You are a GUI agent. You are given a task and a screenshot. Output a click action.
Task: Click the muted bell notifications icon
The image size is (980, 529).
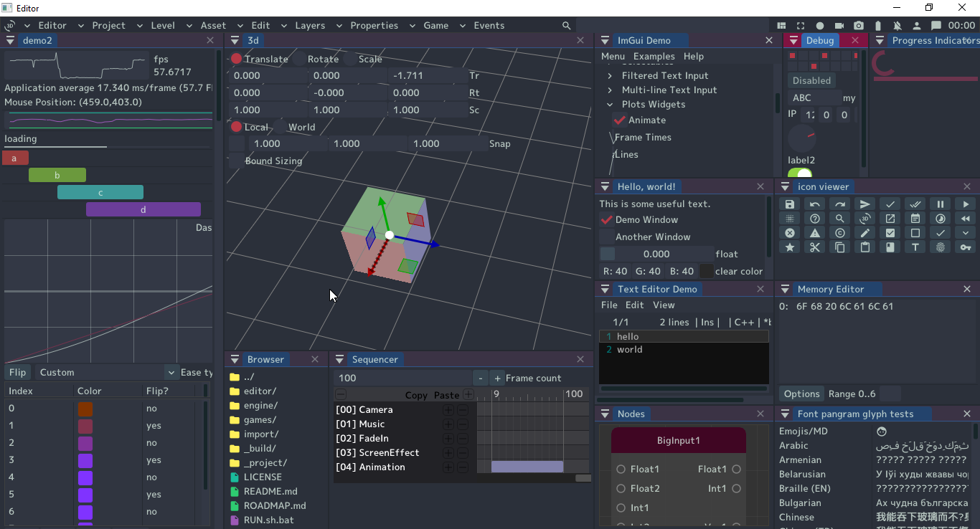(897, 25)
